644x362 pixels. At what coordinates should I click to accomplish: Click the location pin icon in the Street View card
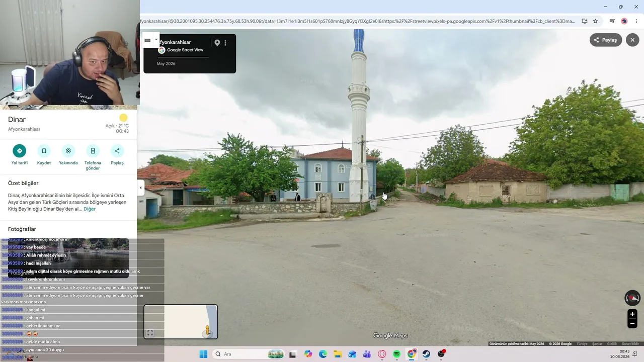217,43
